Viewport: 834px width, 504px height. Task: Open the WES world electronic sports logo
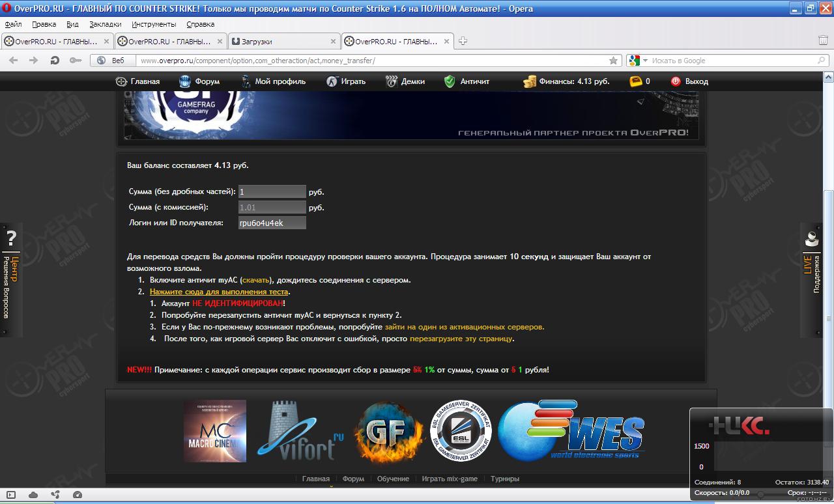tap(571, 430)
